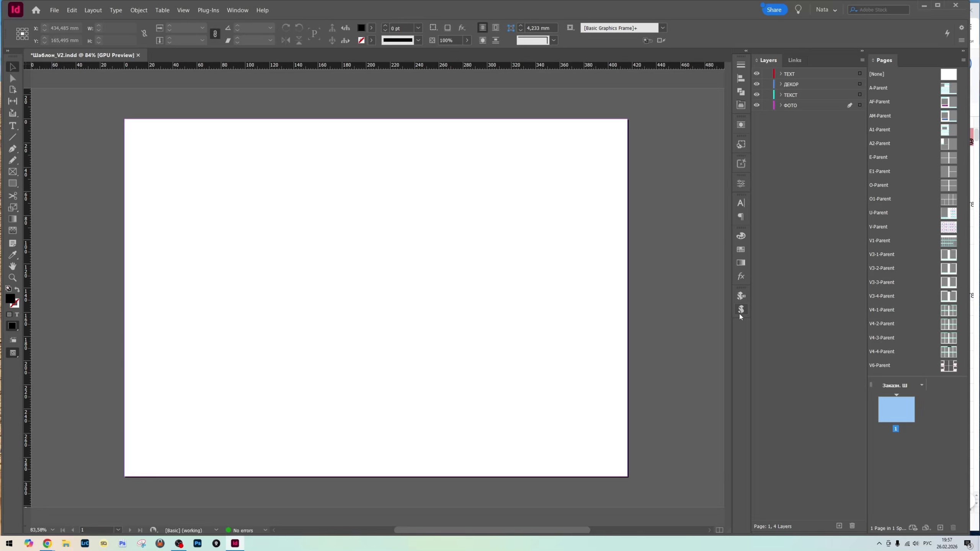Viewport: 980px width, 551px height.
Task: Hide the ФОТО layer
Action: point(757,105)
